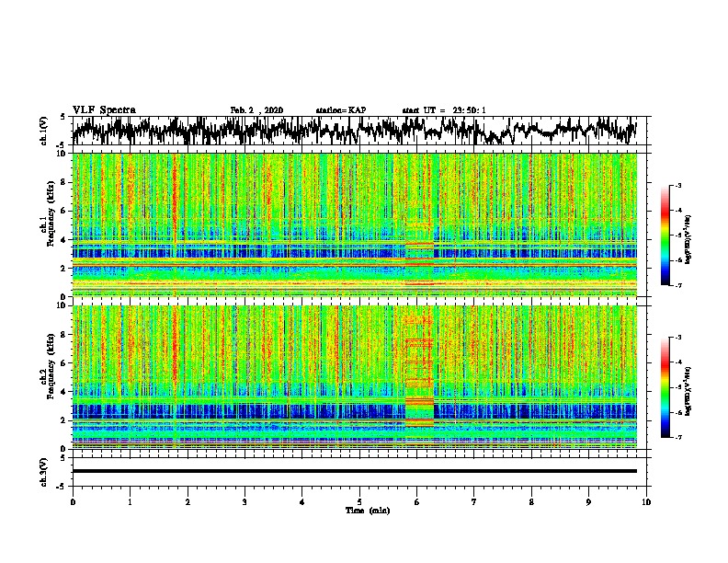Click the "VLF Spectra" plot title
The height and width of the screenshot is (563, 728).
[104, 110]
